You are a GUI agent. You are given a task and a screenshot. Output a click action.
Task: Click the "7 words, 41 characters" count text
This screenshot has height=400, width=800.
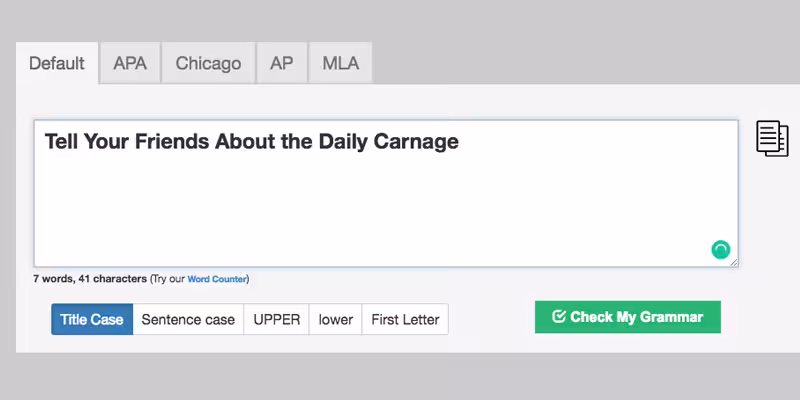pyautogui.click(x=89, y=279)
